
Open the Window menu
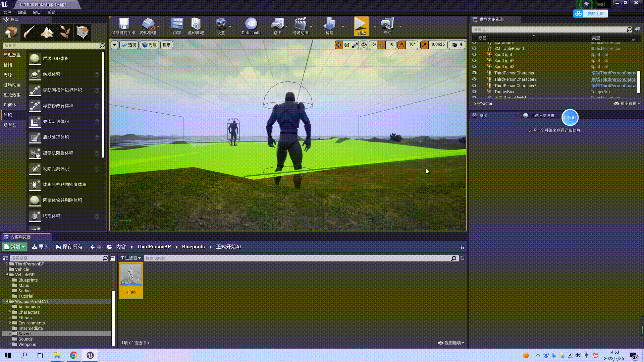click(x=37, y=12)
